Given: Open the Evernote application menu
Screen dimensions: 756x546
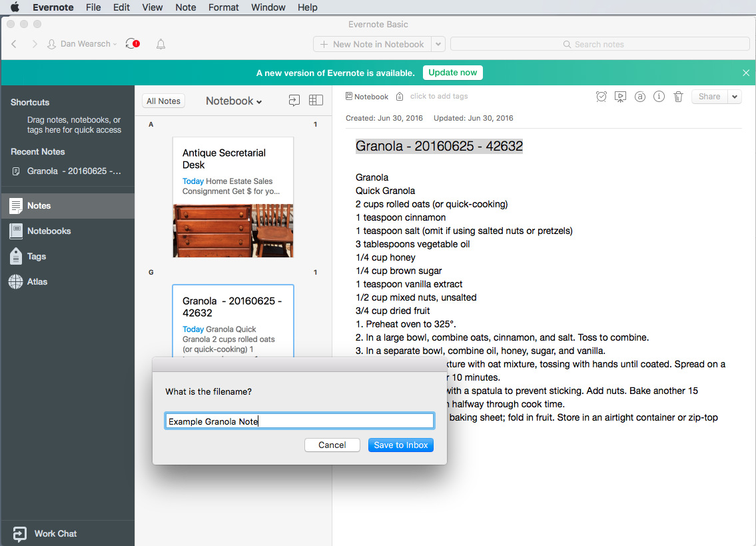Looking at the screenshot, I should coord(53,7).
